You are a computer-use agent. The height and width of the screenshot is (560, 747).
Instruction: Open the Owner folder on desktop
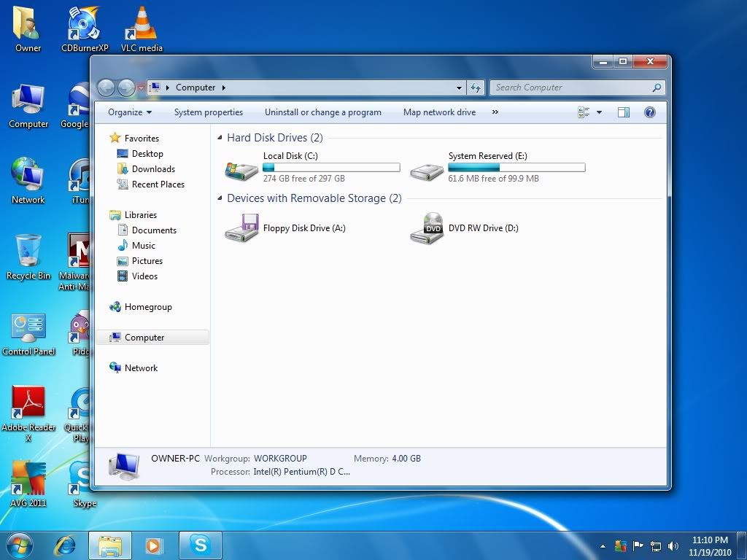click(x=28, y=28)
